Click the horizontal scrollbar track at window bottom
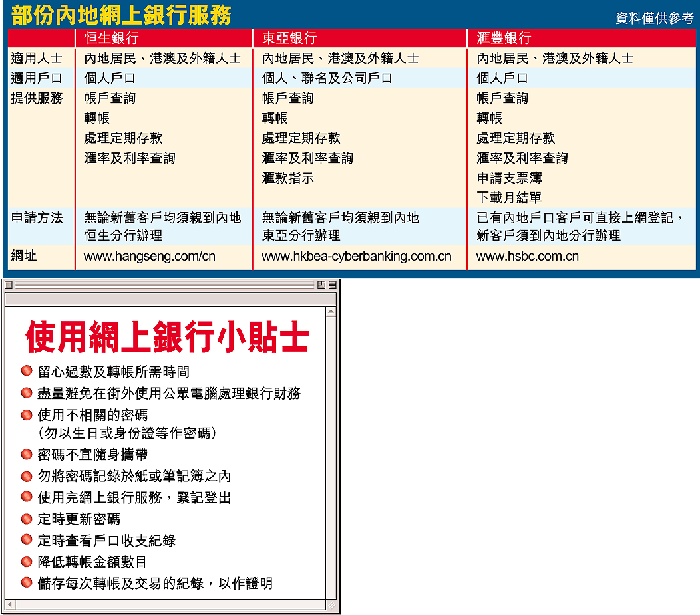Screen dimensions: 700x615 tap(166, 604)
